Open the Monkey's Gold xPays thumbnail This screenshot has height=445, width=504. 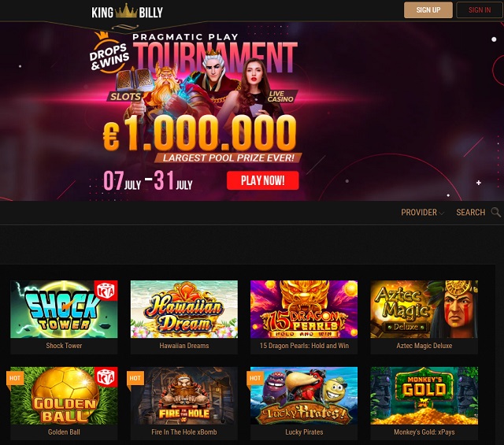point(424,395)
